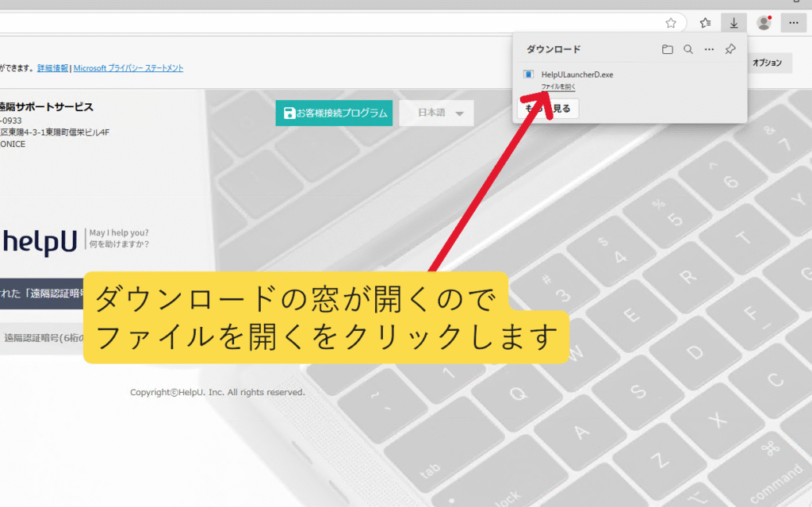Click the helpU logo
The width and height of the screenshot is (812, 507).
[40, 241]
